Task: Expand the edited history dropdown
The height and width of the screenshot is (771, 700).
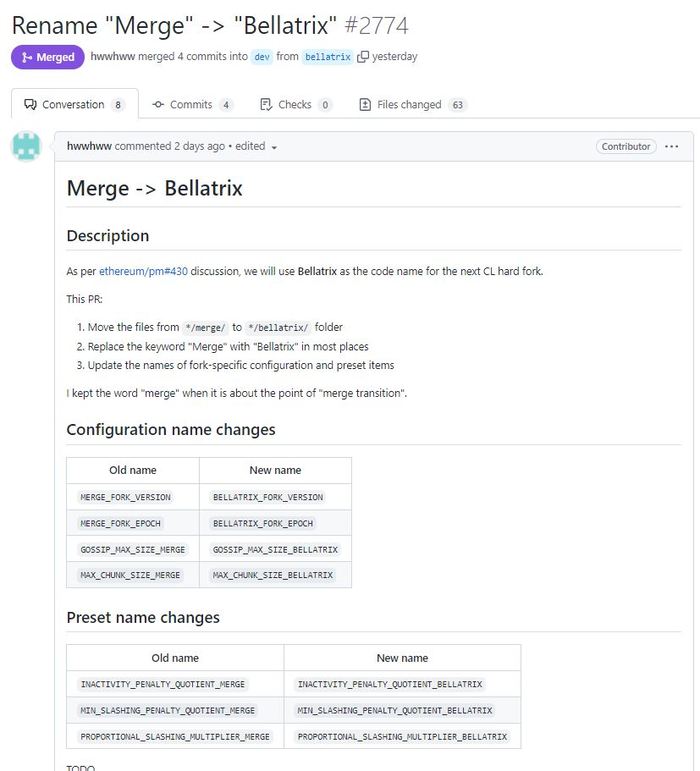Action: (274, 147)
